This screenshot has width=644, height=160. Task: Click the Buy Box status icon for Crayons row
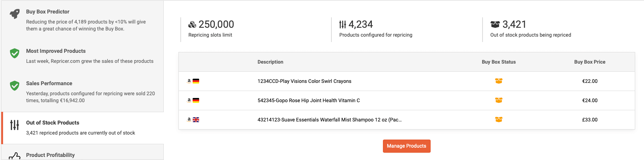coord(499,81)
